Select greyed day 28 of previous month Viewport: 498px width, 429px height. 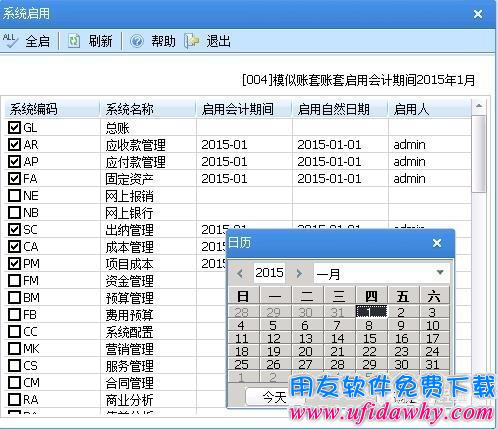(242, 312)
